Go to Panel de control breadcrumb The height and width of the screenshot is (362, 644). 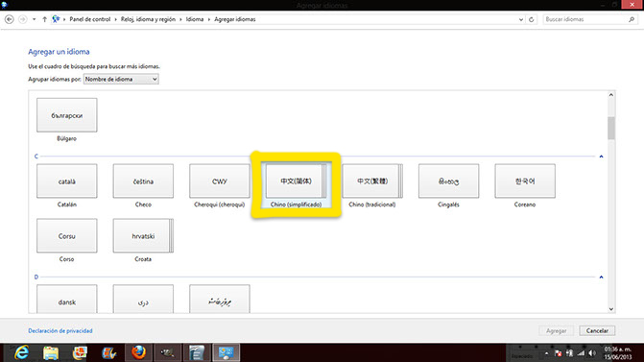pos(90,19)
